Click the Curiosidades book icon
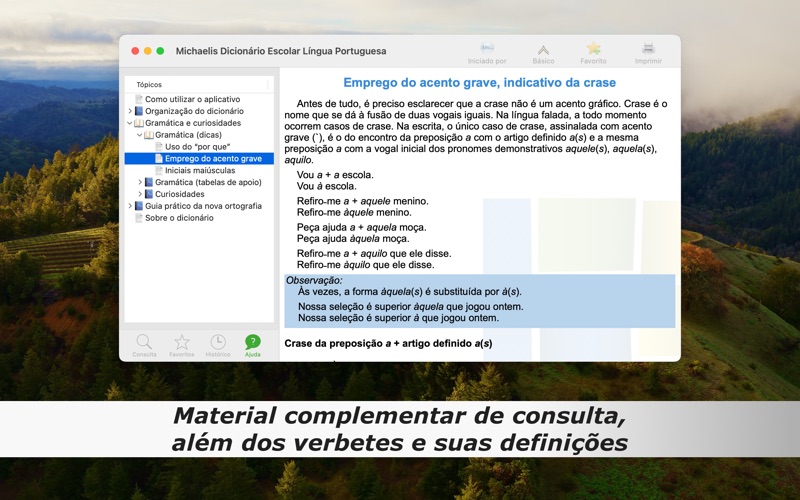The height and width of the screenshot is (500, 800). 148,194
